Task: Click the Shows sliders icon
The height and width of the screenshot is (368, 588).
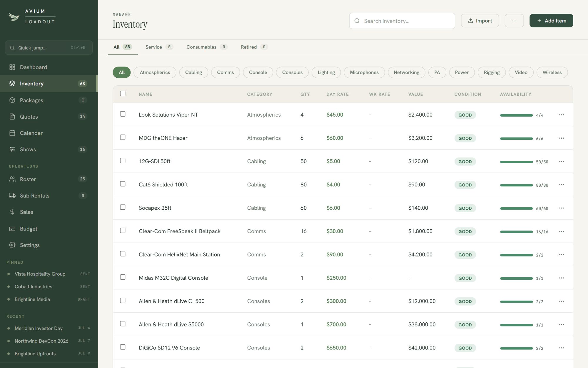Action: 12,149
